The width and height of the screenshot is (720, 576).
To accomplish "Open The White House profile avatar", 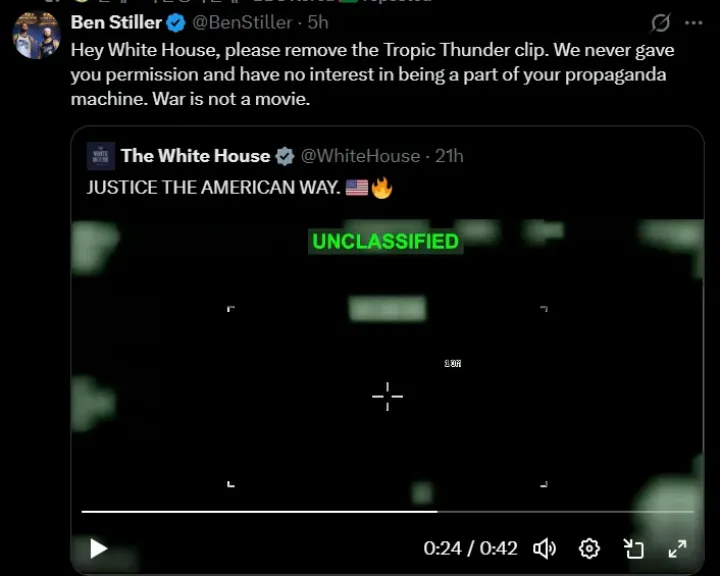I will tap(101, 156).
